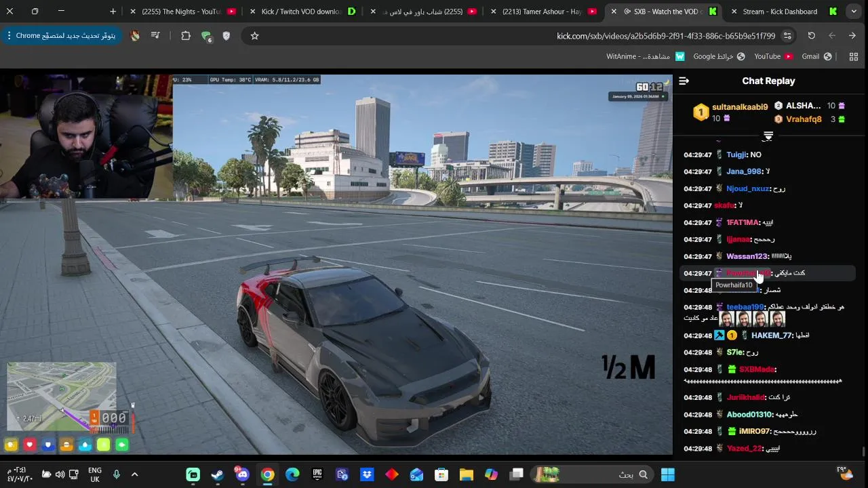Launch Microsoft Edge from the taskbar
Screen dimensions: 868x488
tap(292, 474)
